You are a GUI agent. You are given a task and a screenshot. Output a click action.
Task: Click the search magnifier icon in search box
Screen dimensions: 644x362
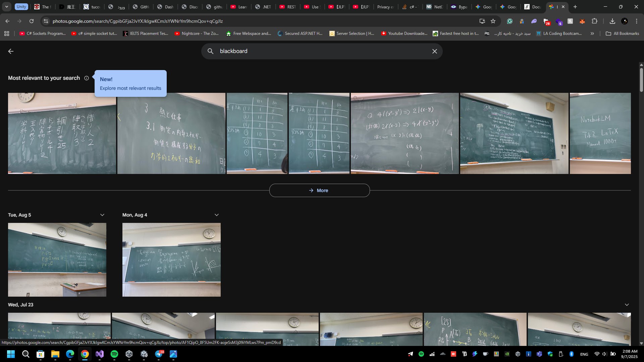click(x=210, y=51)
